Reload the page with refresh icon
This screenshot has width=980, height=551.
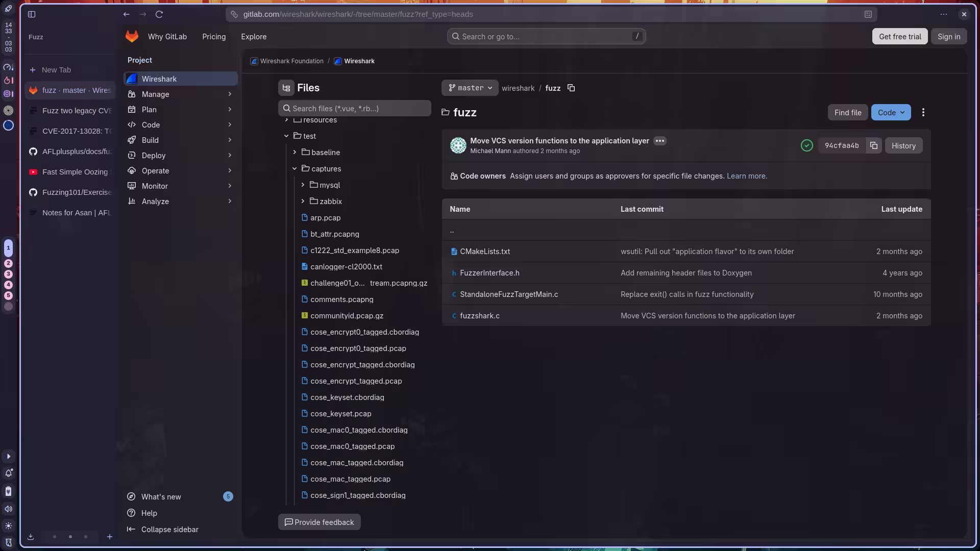tap(159, 14)
